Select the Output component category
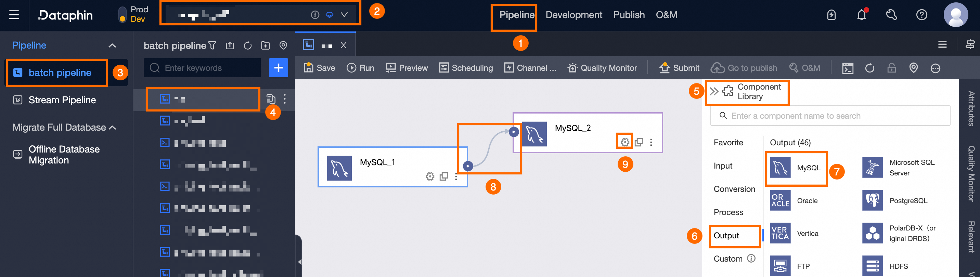This screenshot has width=980, height=277. pos(726,236)
